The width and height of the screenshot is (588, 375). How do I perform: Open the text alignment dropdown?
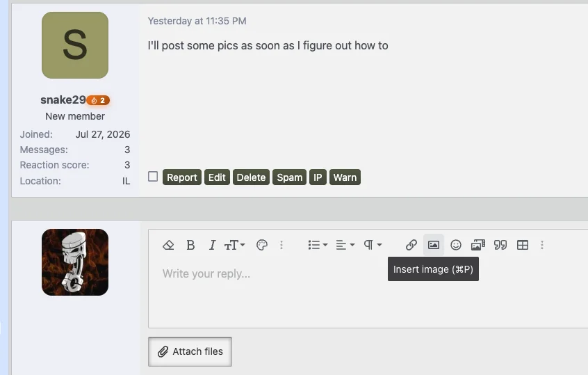click(x=345, y=245)
